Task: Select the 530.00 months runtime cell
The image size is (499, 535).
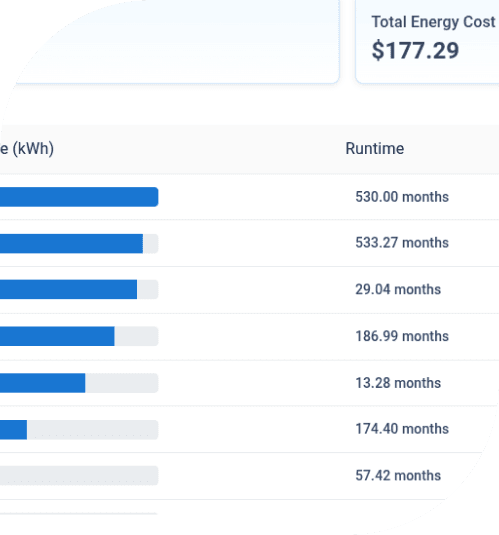Action: 402,197
